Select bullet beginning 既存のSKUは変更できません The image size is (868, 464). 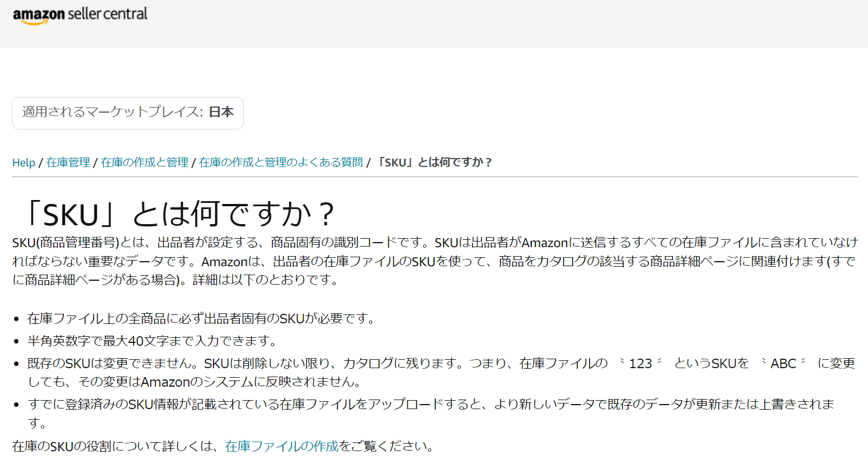click(x=442, y=373)
